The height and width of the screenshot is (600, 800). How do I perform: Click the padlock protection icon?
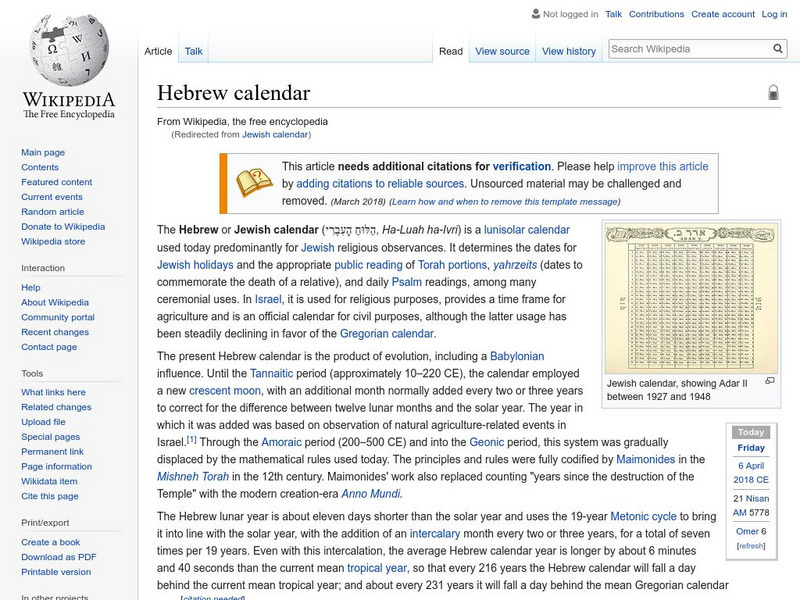[x=773, y=92]
